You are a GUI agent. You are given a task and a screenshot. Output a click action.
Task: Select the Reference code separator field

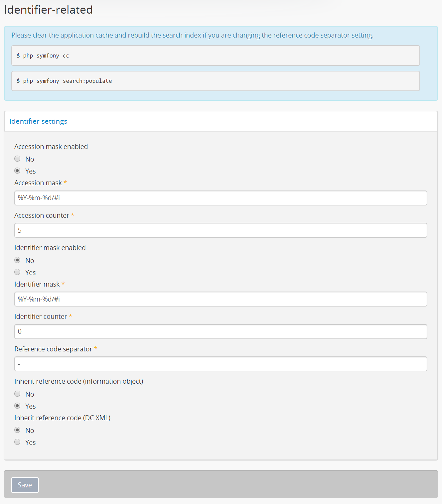pyautogui.click(x=221, y=364)
